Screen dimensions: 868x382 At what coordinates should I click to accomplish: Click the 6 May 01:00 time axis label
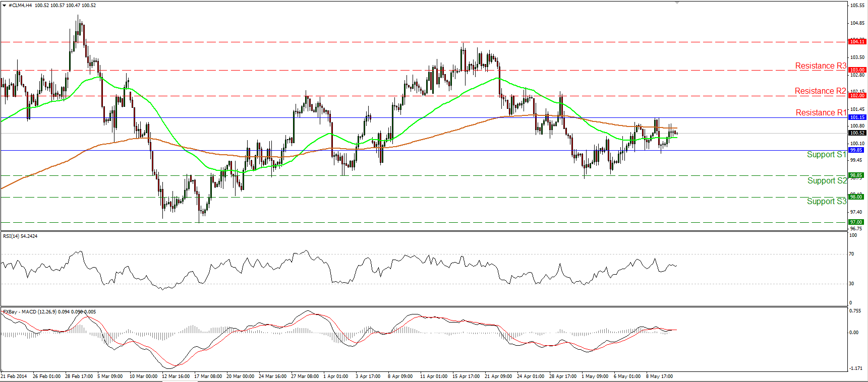(627, 376)
